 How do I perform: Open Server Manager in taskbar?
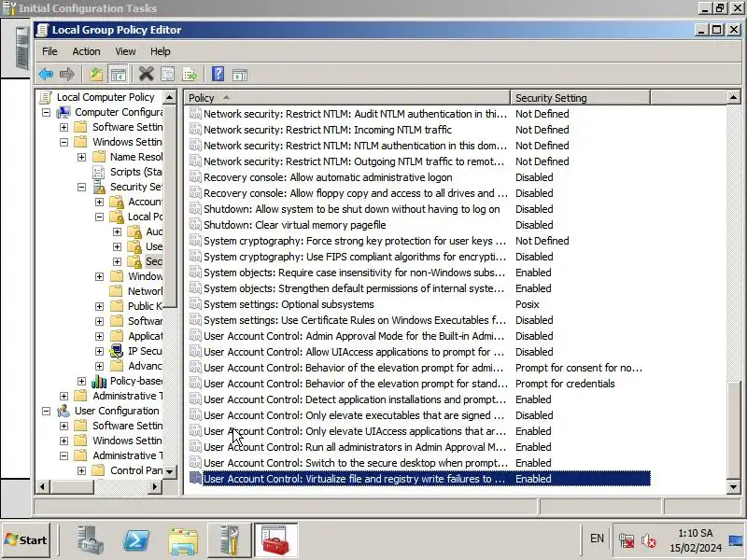(90, 540)
